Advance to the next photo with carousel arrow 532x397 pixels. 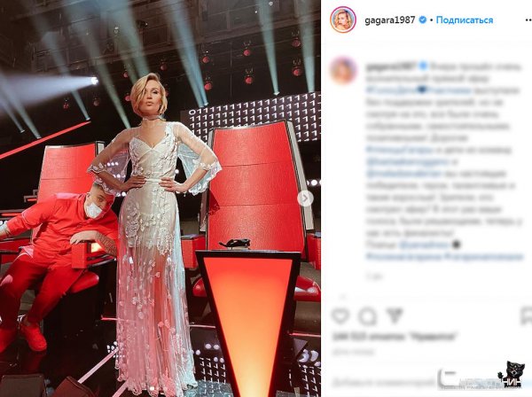tap(305, 198)
